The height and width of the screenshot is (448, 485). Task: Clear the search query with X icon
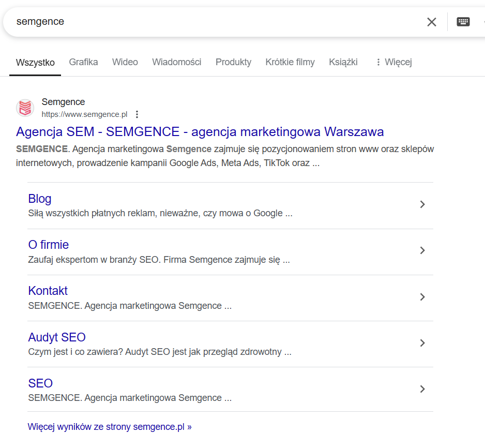tap(431, 22)
